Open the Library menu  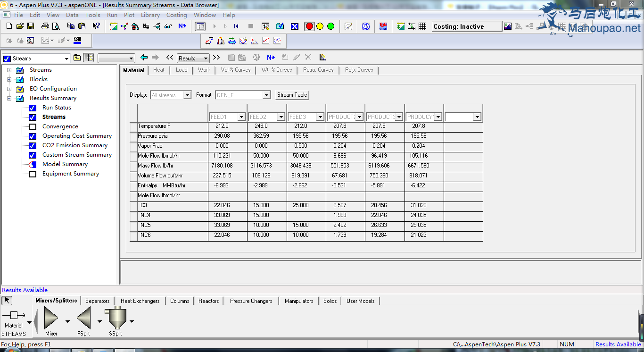click(150, 15)
